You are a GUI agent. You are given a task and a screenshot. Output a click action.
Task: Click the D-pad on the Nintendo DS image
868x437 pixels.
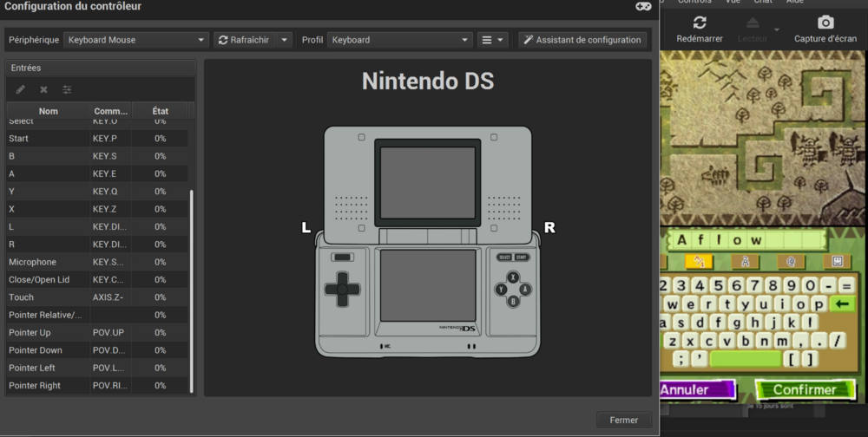pos(343,289)
